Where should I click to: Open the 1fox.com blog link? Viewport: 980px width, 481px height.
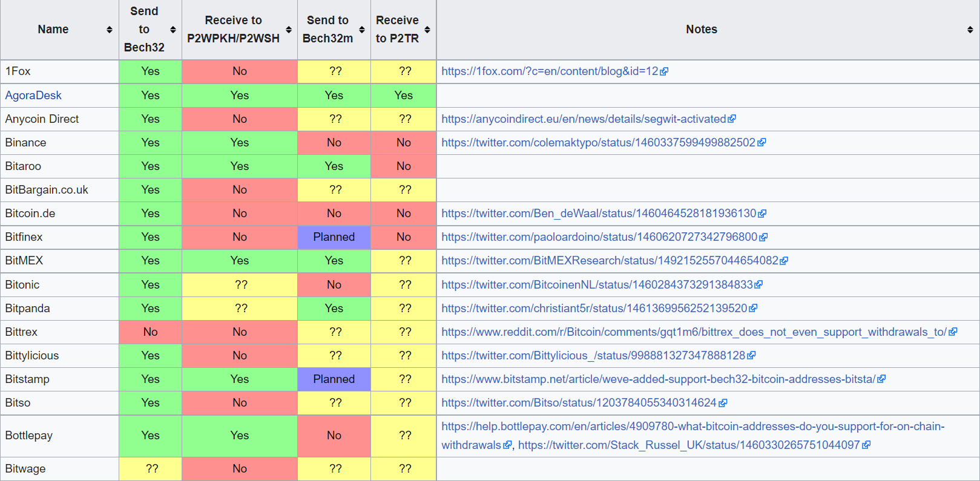550,71
